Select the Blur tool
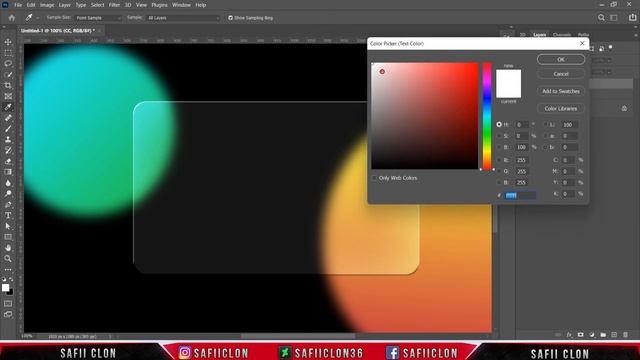 [8, 183]
